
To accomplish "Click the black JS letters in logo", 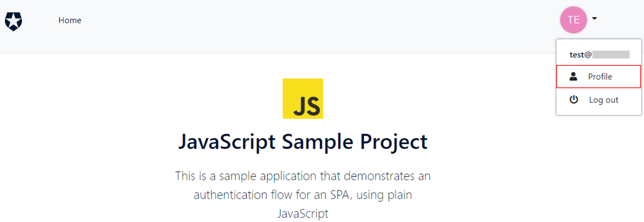I will 307,106.
